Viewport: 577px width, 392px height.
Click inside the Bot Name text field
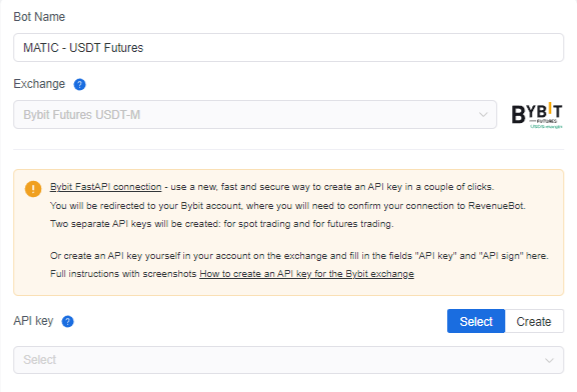(288, 47)
